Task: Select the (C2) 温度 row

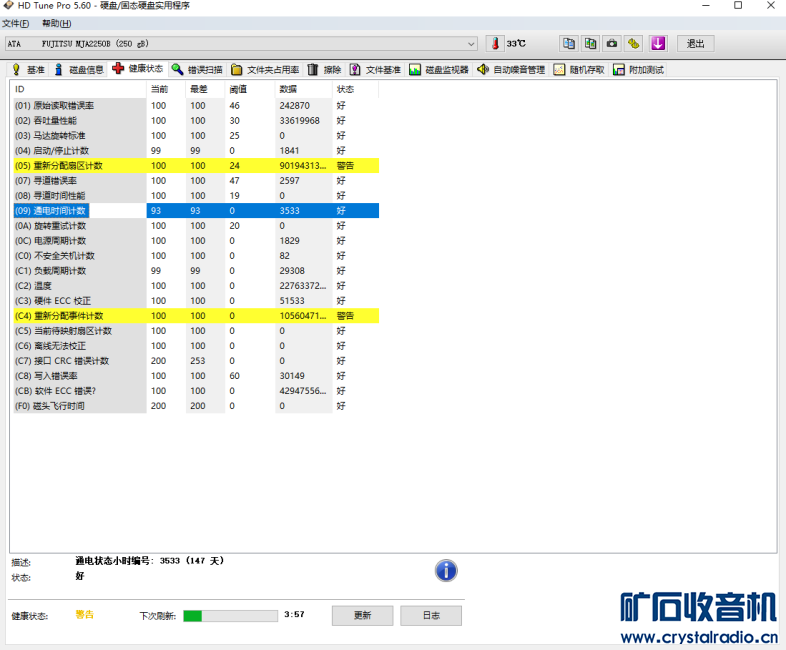Action: tap(196, 286)
